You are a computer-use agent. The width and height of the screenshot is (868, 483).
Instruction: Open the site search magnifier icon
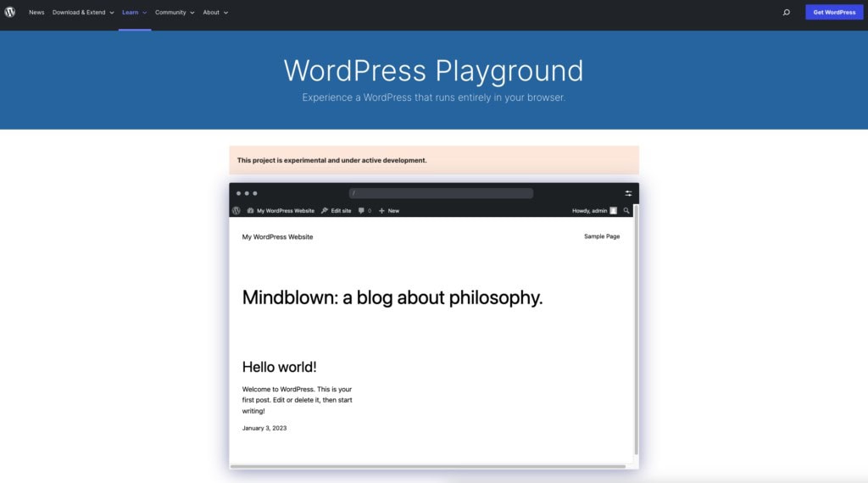pyautogui.click(x=786, y=13)
